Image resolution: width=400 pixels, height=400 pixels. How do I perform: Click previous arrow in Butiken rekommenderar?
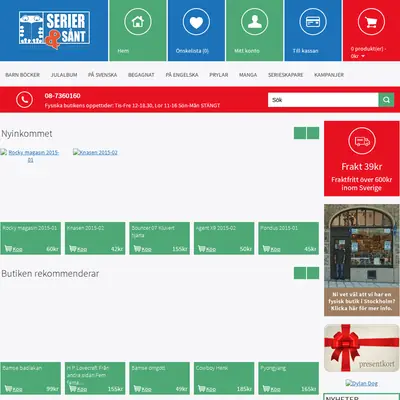tap(300, 273)
